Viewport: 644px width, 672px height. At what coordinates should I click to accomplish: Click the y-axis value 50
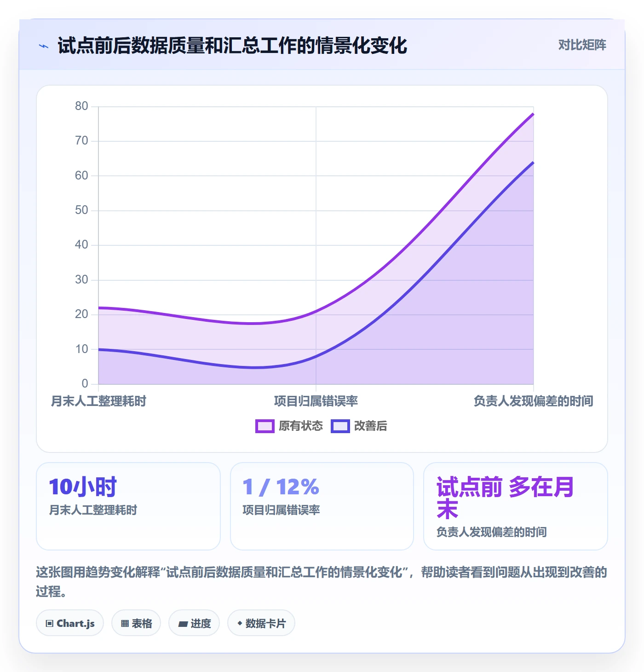tap(81, 210)
